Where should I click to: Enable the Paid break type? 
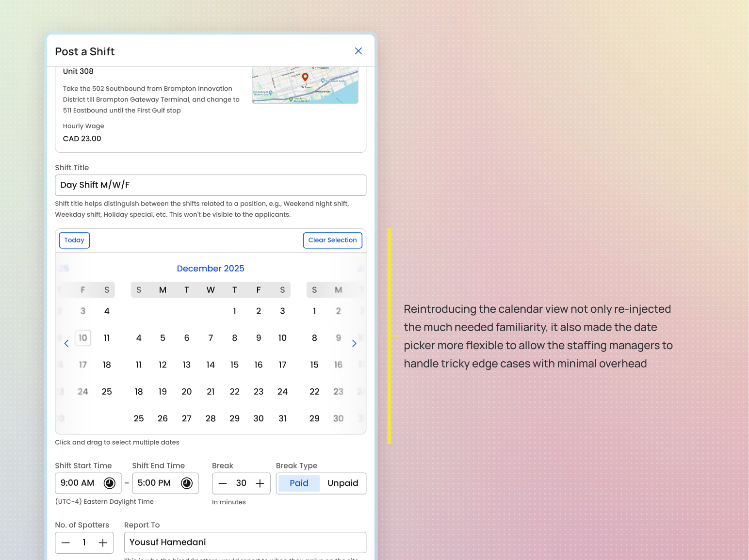pyautogui.click(x=299, y=483)
